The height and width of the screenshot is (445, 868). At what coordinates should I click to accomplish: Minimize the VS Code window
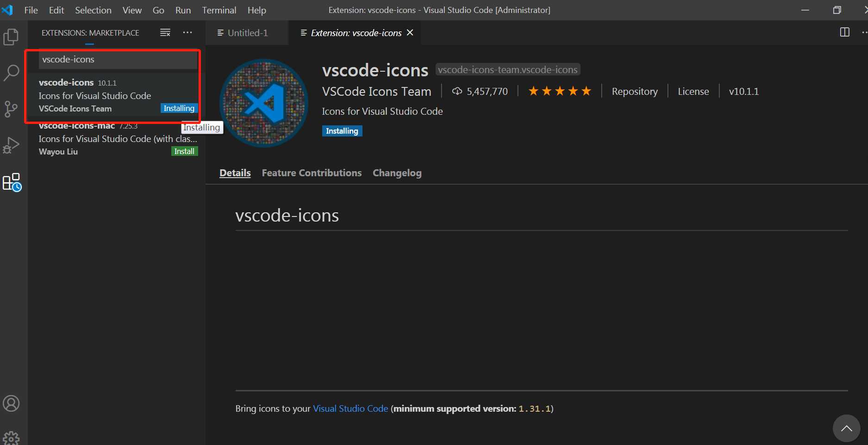[x=806, y=10]
